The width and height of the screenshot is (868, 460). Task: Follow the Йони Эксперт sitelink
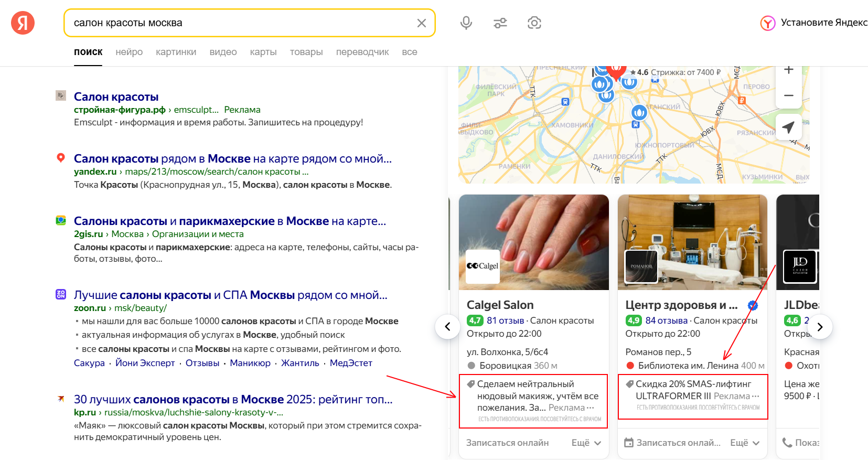coord(145,363)
